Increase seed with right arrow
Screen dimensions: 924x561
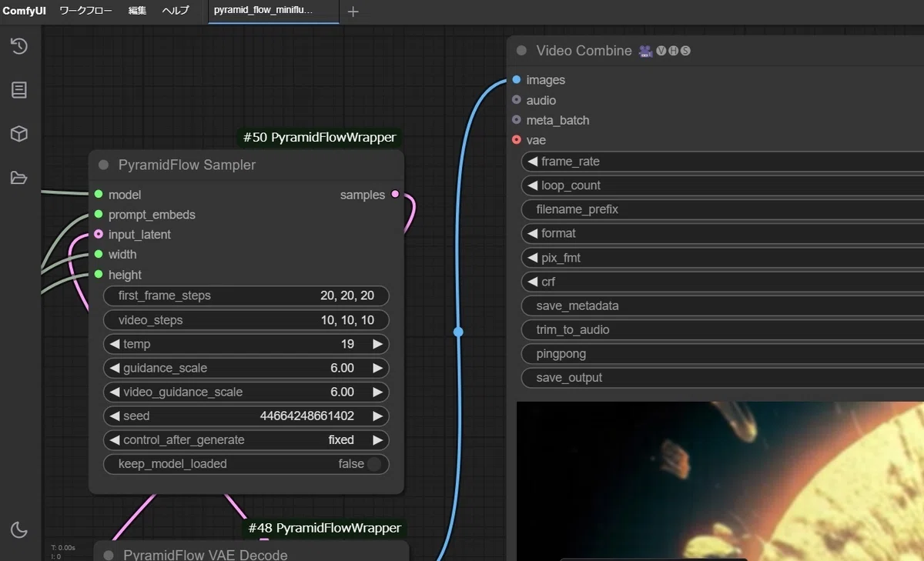(x=377, y=416)
